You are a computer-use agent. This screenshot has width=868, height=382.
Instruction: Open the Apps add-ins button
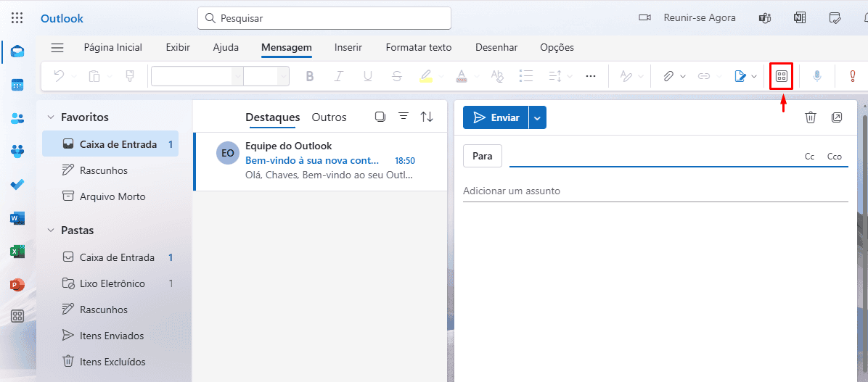tap(781, 76)
